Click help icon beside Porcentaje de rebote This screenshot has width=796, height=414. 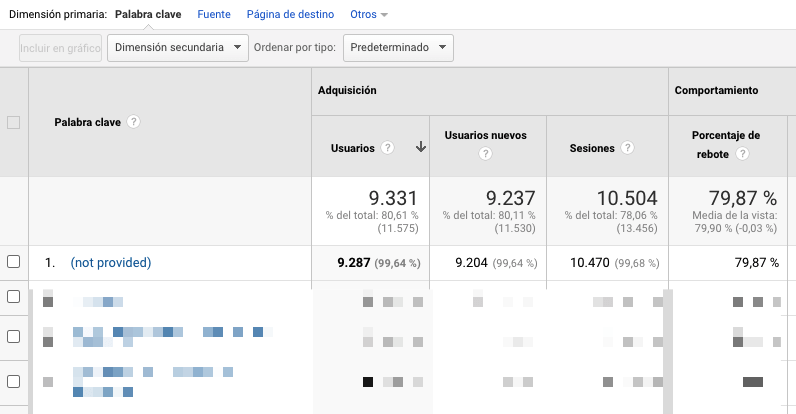pyautogui.click(x=743, y=155)
